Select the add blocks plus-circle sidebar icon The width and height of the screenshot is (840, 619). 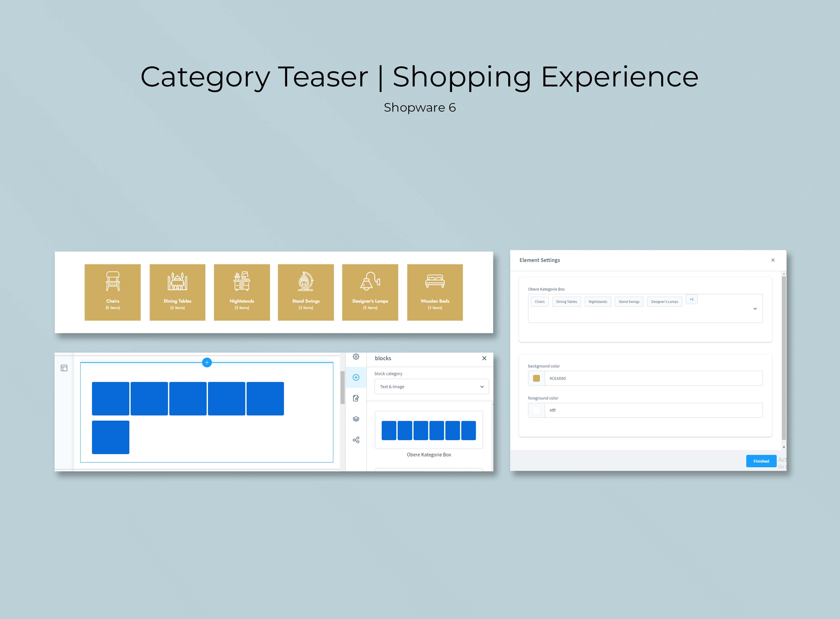click(356, 377)
